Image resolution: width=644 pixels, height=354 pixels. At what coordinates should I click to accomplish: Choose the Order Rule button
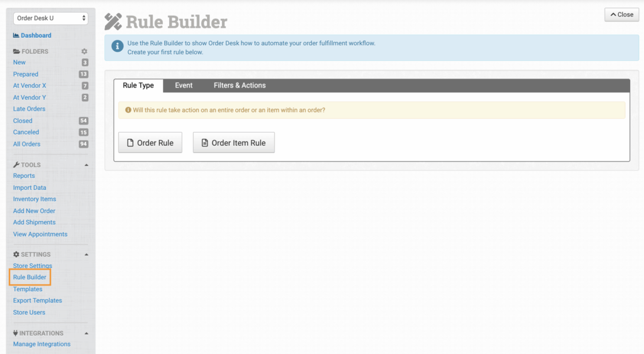150,143
